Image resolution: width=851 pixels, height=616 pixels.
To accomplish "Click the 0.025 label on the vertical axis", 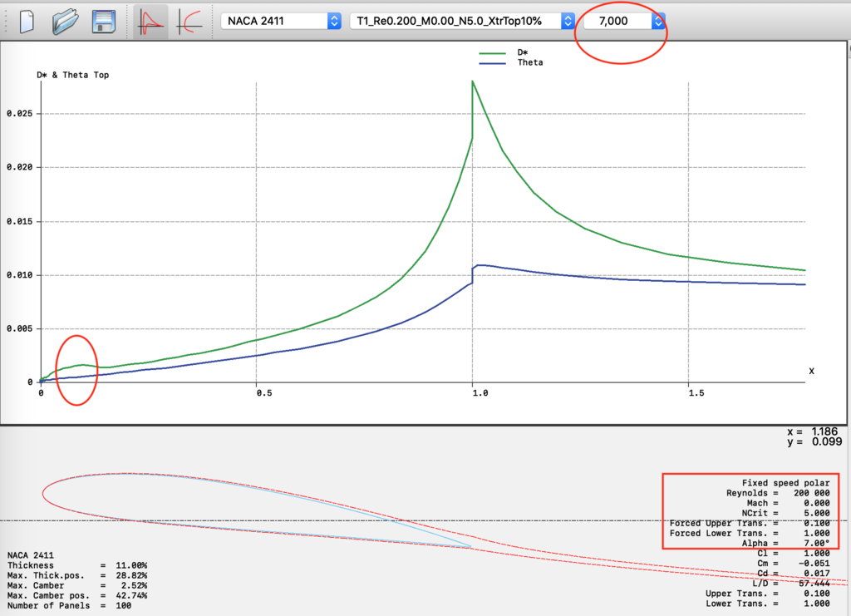I will 17,113.
